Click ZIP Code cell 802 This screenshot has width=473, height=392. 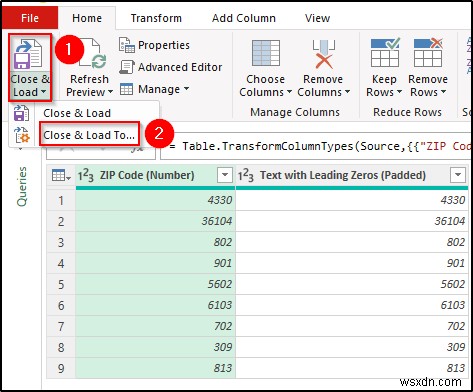click(x=155, y=242)
